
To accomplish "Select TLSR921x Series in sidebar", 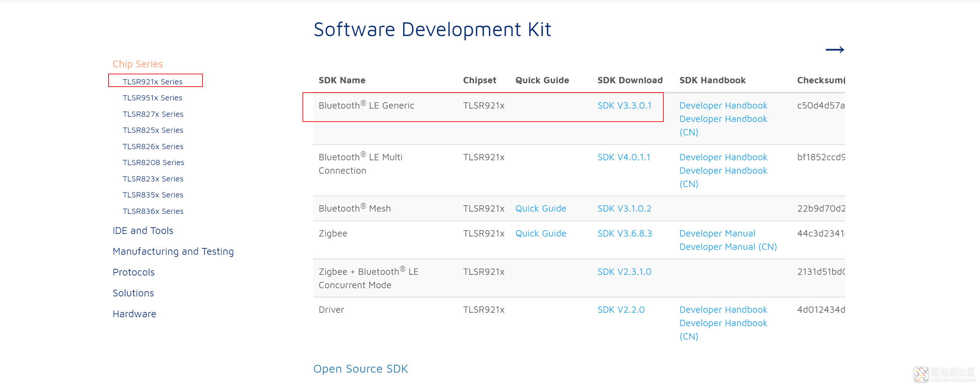I will (152, 81).
